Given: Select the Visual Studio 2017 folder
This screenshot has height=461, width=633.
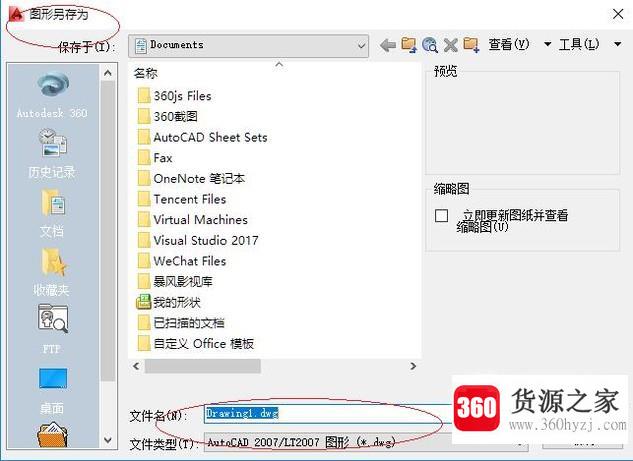Looking at the screenshot, I should [198, 240].
